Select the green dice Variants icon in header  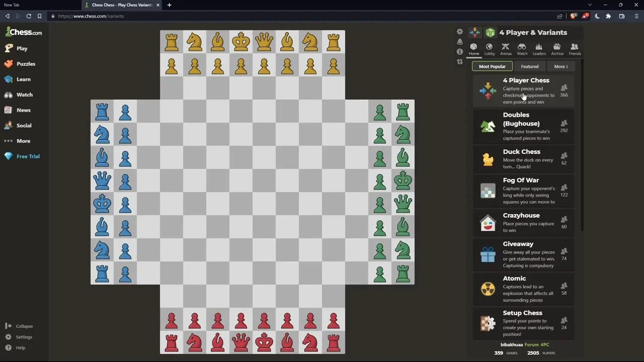pyautogui.click(x=490, y=33)
